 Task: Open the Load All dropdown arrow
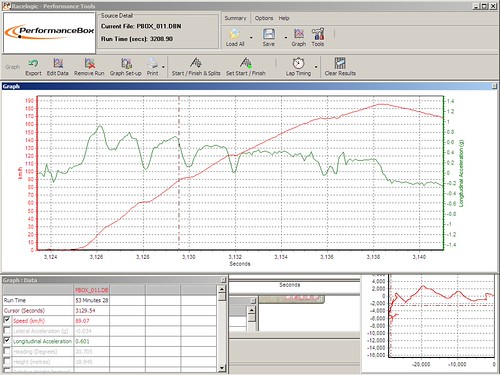pyautogui.click(x=251, y=37)
